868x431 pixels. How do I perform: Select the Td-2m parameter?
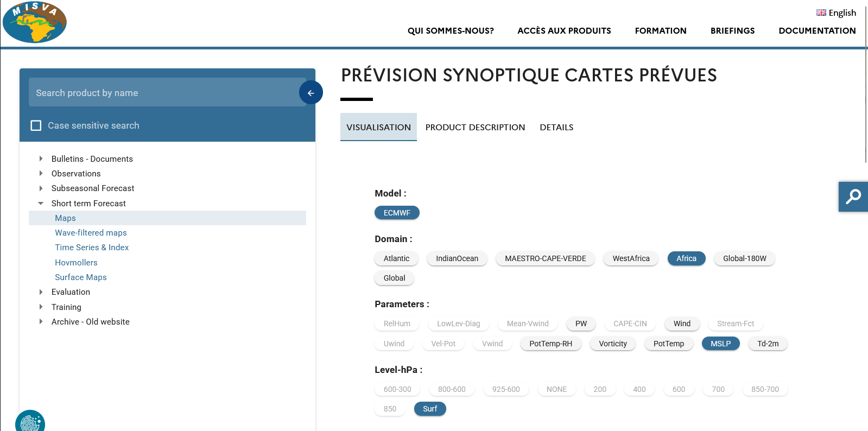coord(768,344)
